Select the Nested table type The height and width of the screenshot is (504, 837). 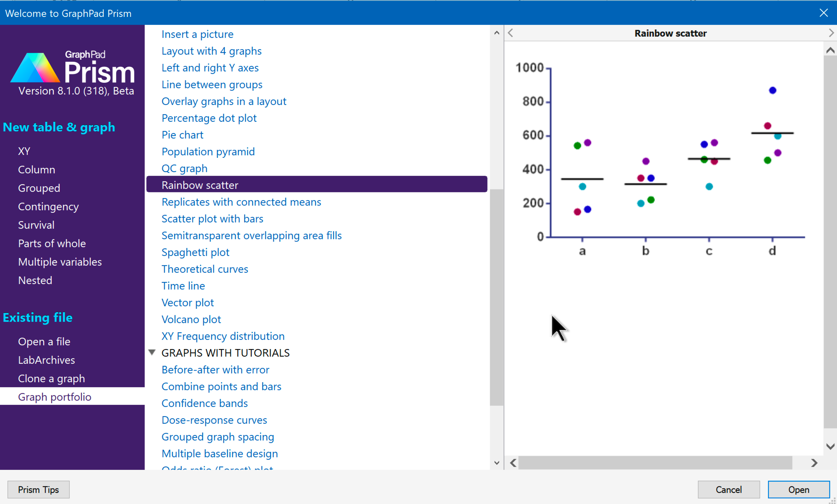pos(35,280)
